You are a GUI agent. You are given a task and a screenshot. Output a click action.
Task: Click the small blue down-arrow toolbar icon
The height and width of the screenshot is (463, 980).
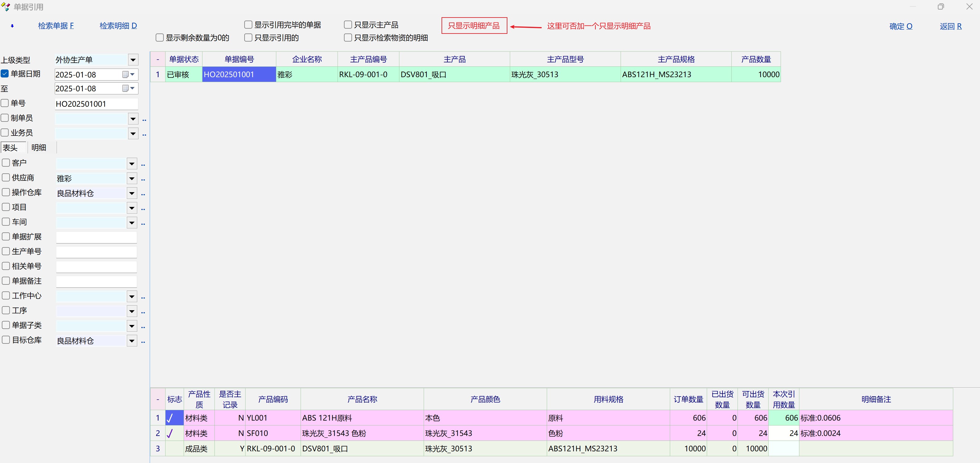12,26
